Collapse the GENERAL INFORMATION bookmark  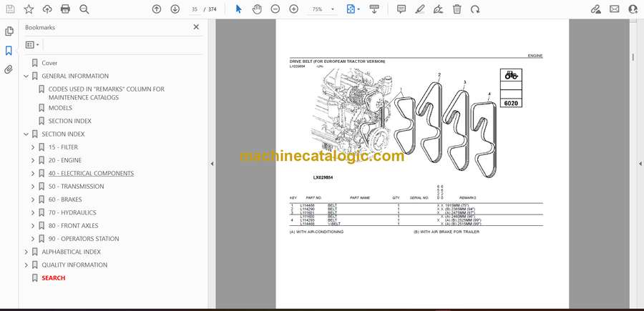click(26, 76)
